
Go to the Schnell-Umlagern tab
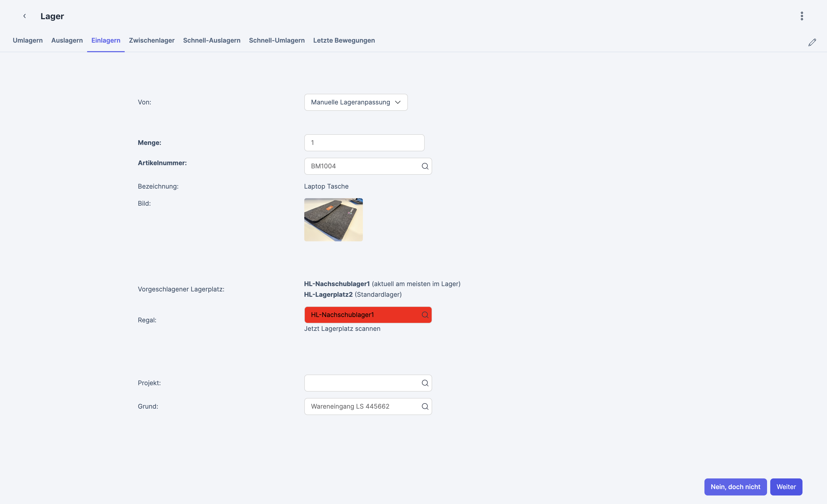point(277,40)
